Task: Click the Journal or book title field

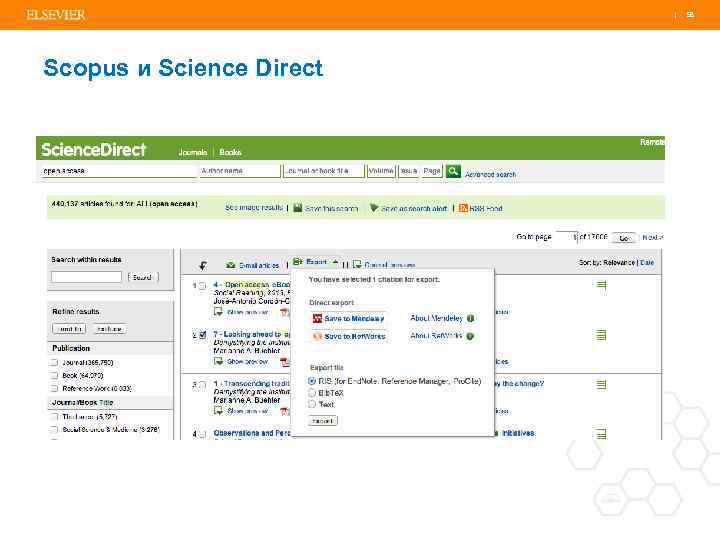Action: 323,171
